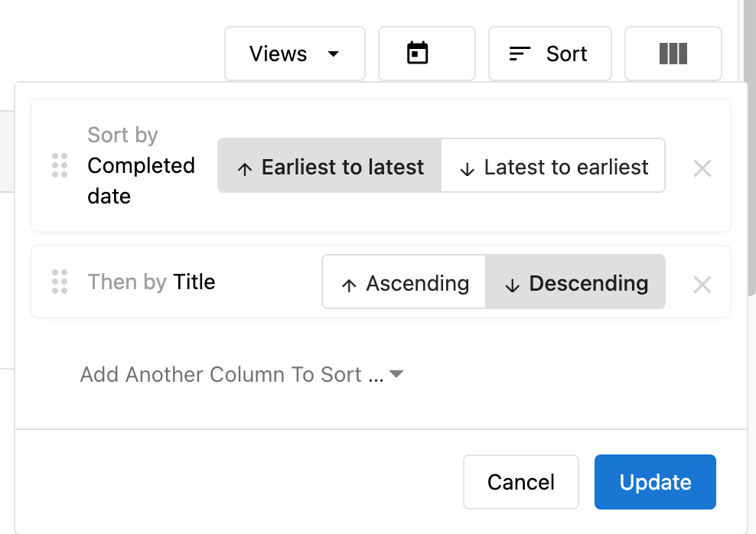756x534 pixels.
Task: Expand Add Another Column To Sort
Action: [242, 374]
